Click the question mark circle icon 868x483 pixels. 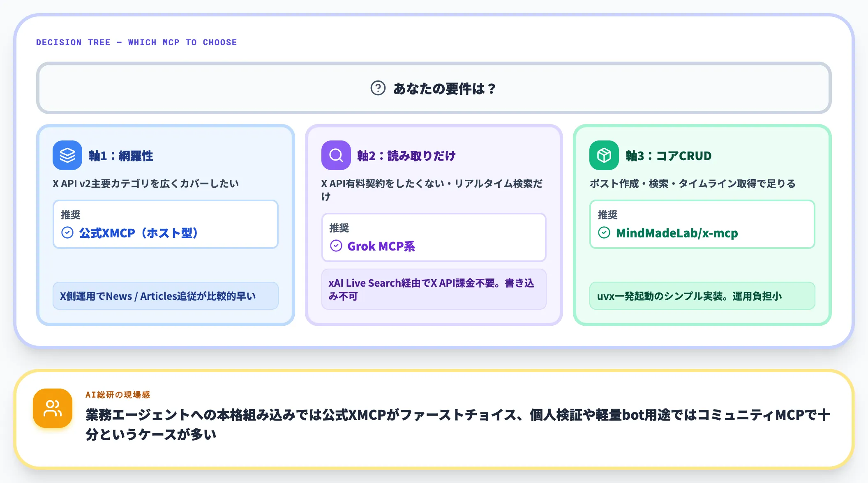coord(378,88)
